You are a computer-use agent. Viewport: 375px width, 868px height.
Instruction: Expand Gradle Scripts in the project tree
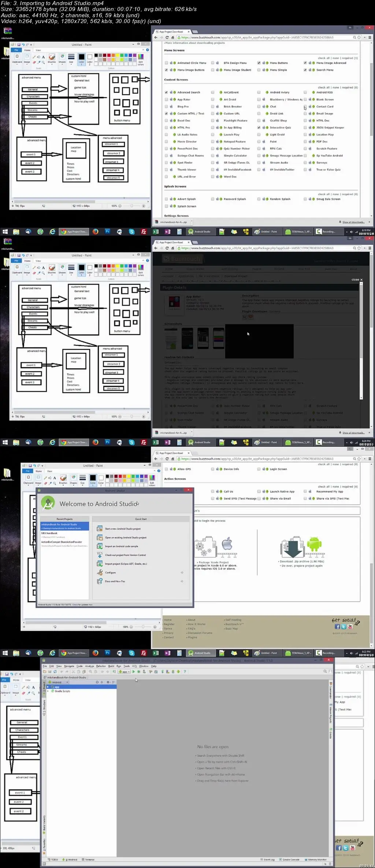pos(48,691)
